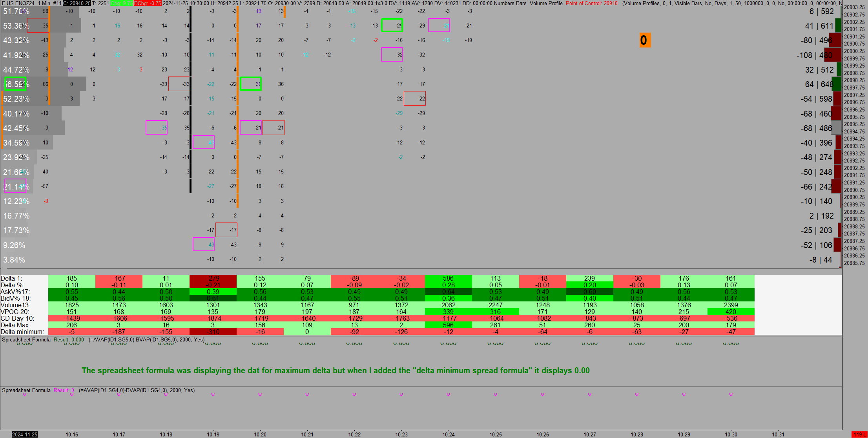Click the Numbers Bars study name
This screenshot has width=868, height=438.
click(510, 3)
